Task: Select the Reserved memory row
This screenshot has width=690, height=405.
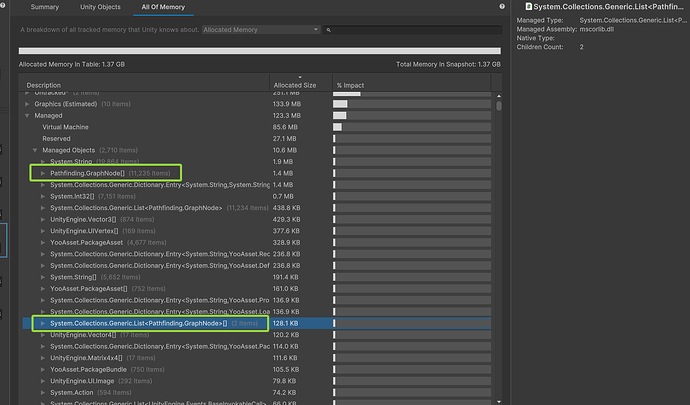Action: (x=255, y=139)
